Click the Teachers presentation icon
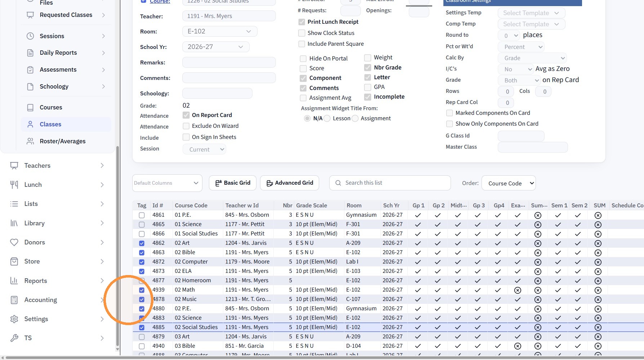This screenshot has width=644, height=360. 14,166
